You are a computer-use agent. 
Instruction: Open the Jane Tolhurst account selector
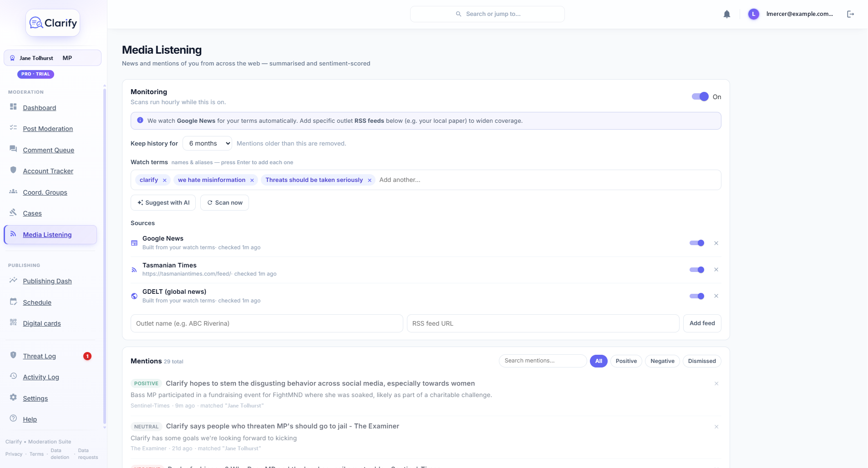click(x=52, y=58)
